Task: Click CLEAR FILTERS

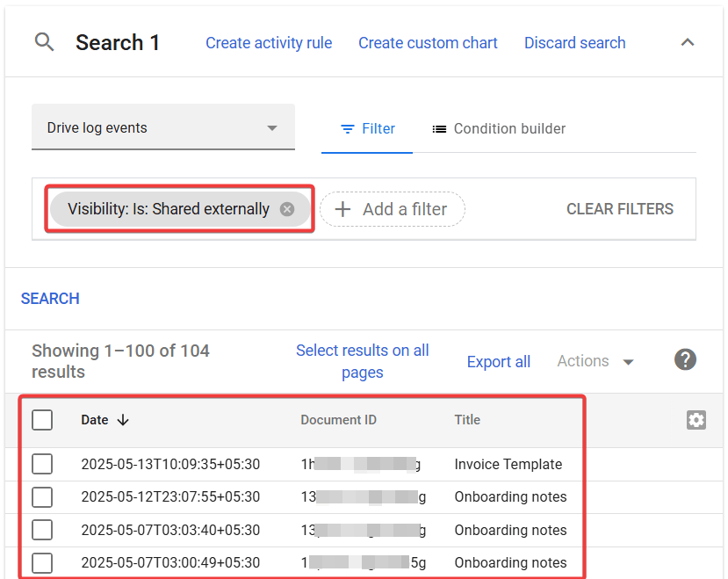Action: pos(619,209)
